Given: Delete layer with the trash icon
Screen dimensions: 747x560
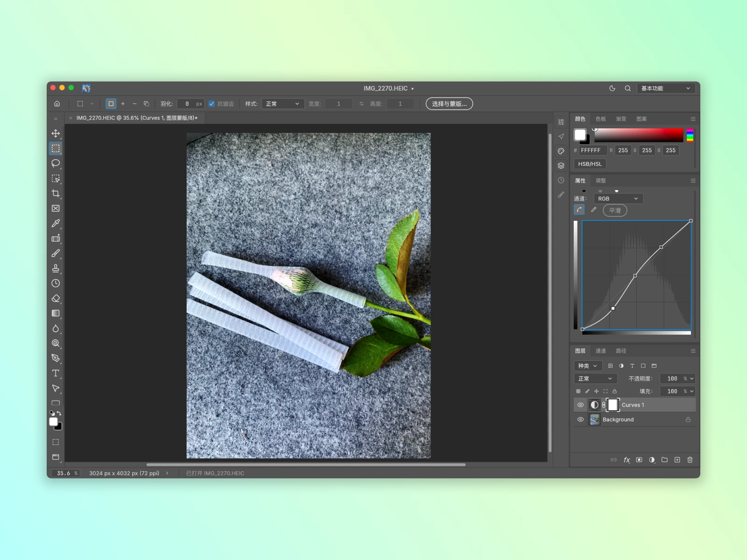Looking at the screenshot, I should click(690, 460).
